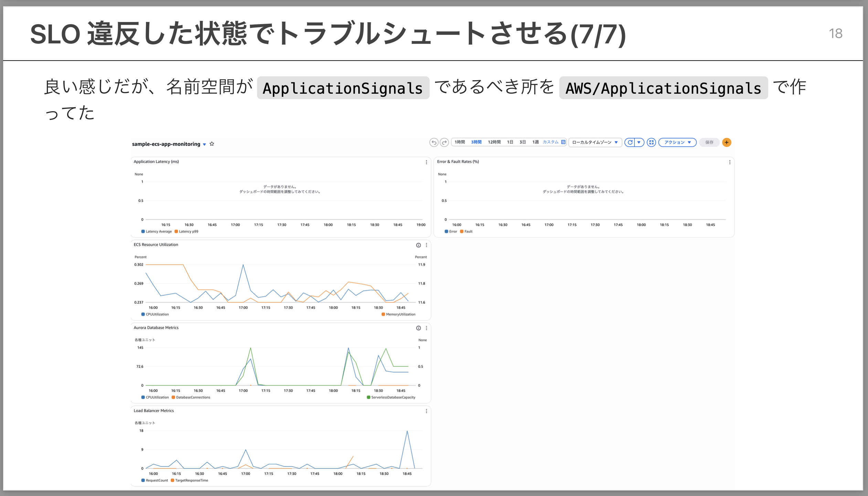Image resolution: width=868 pixels, height=496 pixels.
Task: Click the ECS Resource Utilization title
Action: click(x=156, y=245)
